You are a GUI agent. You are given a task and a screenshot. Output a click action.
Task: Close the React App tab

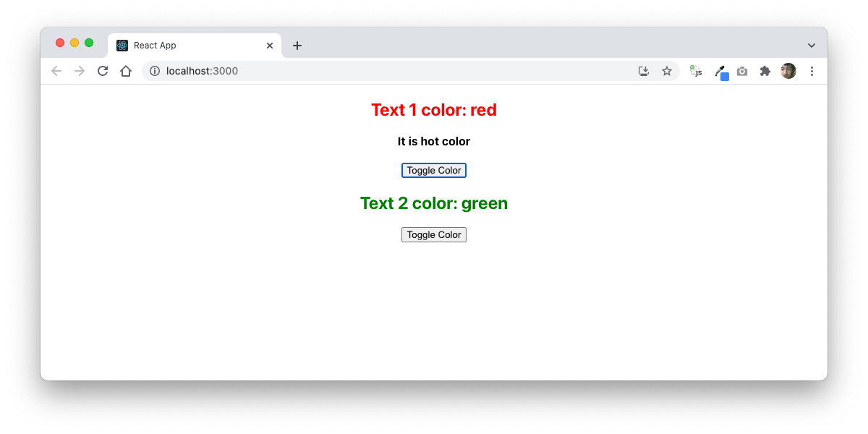(x=269, y=45)
